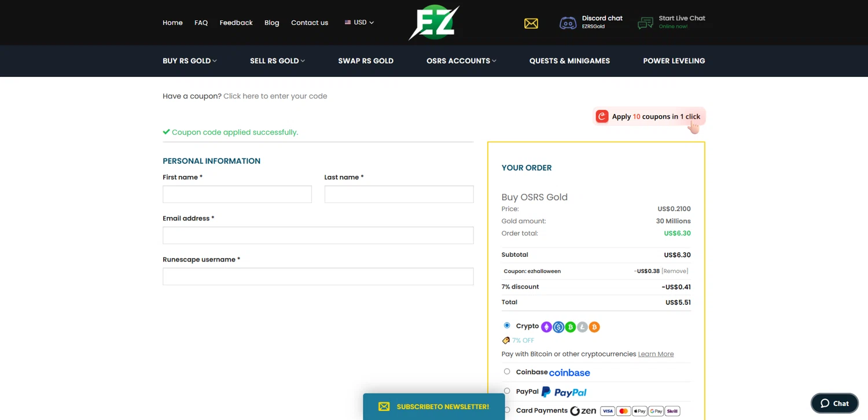Click the VISA card badge
This screenshot has width=868, height=420.
point(607,411)
